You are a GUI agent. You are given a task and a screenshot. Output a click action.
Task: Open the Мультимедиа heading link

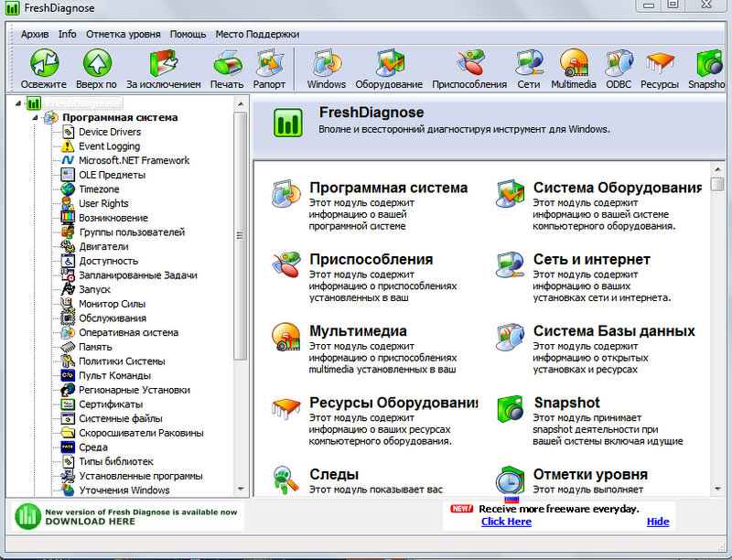coord(358,331)
